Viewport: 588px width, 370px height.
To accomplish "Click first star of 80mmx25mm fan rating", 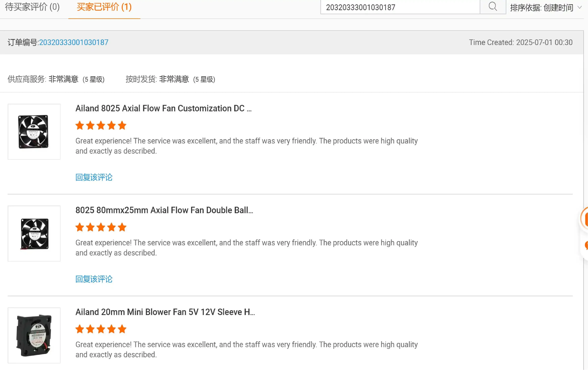I will [80, 227].
